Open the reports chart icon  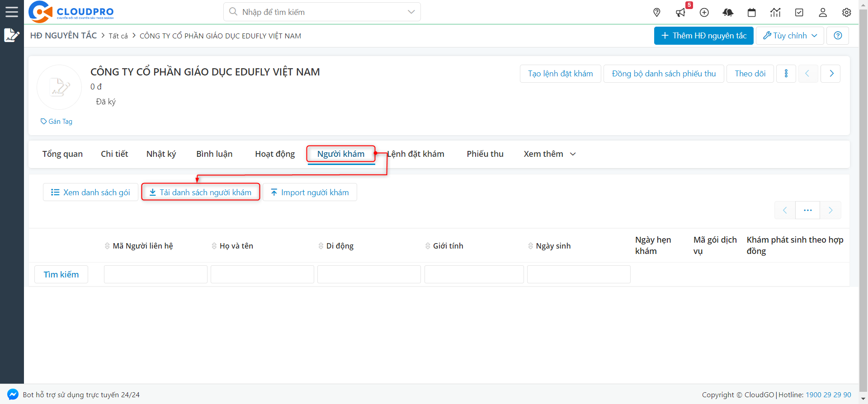pyautogui.click(x=775, y=12)
